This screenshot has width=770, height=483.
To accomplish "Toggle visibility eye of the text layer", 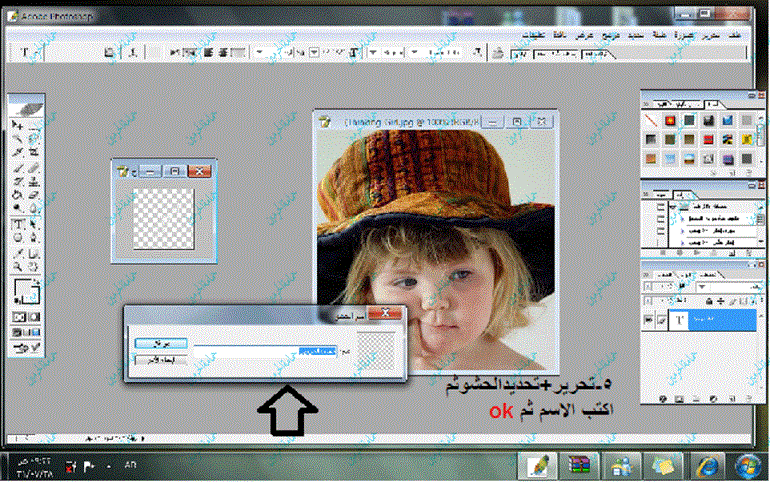I will click(x=650, y=318).
